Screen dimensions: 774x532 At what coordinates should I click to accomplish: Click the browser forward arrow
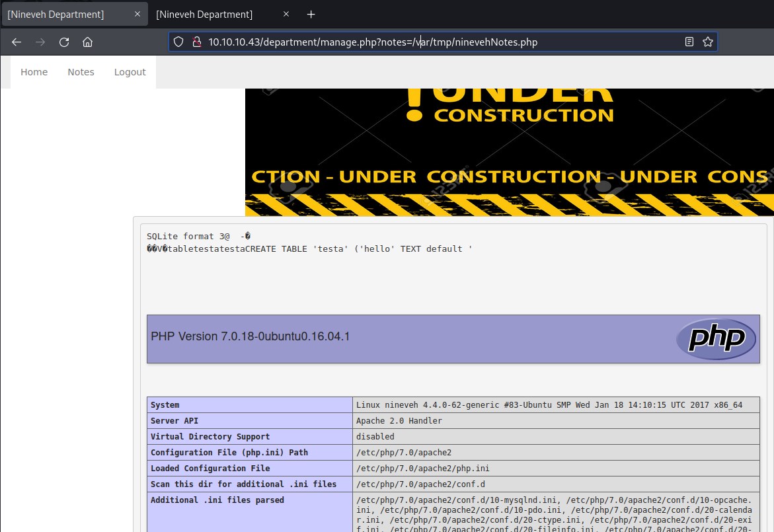(40, 42)
